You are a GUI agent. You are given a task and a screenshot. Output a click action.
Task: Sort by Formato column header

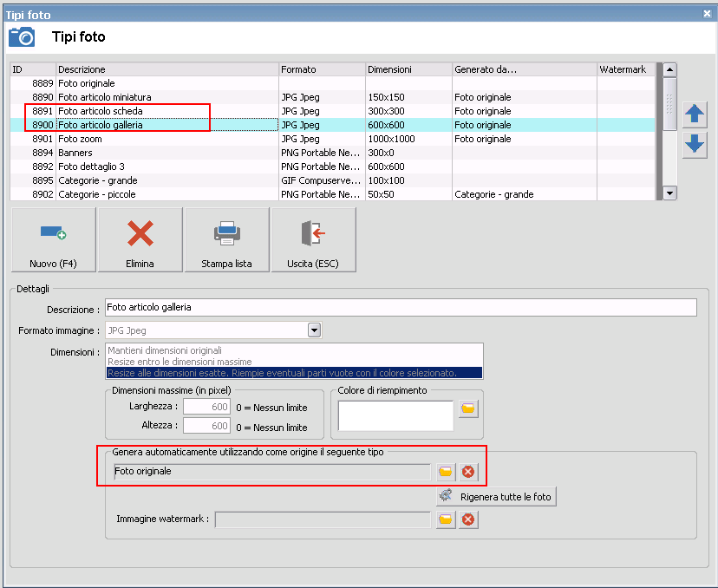[322, 69]
